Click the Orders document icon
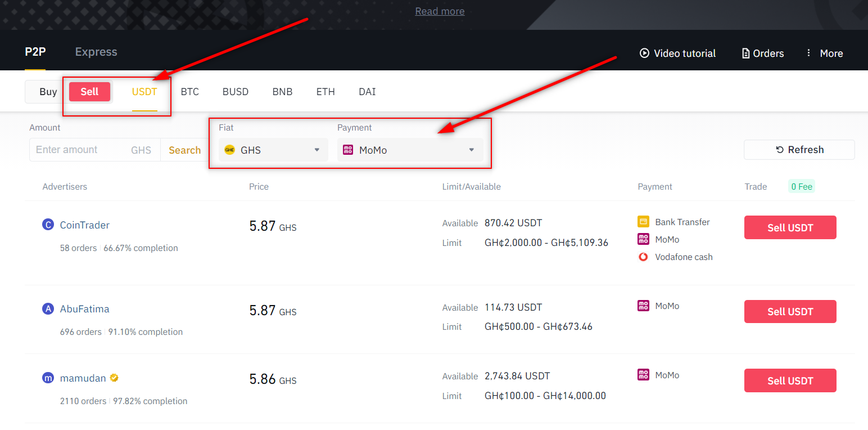Image resolution: width=868 pixels, height=430 pixels. pos(746,53)
